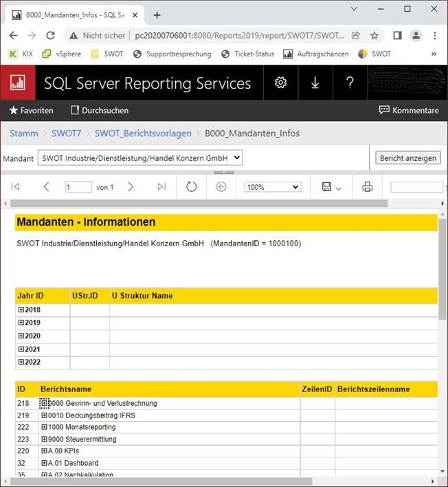Open the help question mark icon
448x487 pixels.
point(350,83)
